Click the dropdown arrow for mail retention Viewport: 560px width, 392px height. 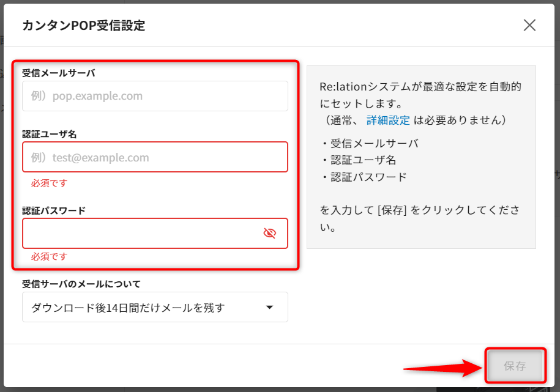269,307
